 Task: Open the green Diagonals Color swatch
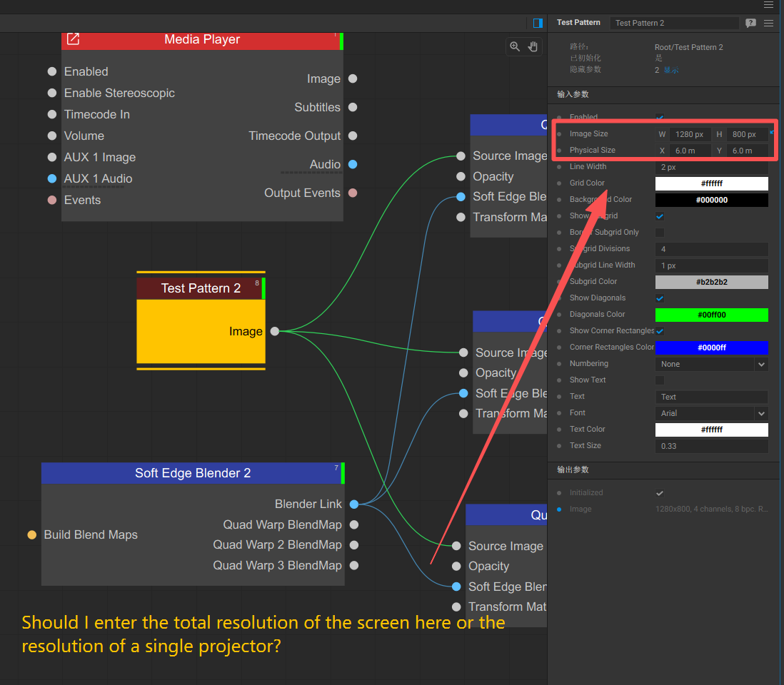(711, 315)
